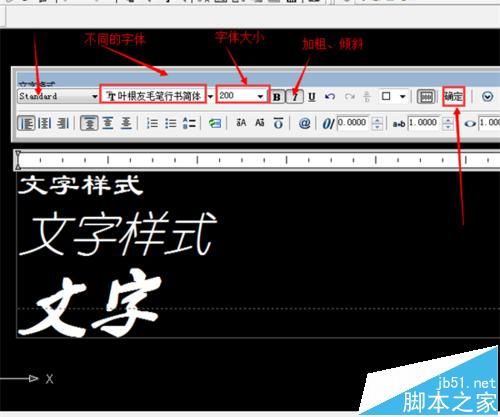Select Bottom vertical justification
500x417 pixels.
126,123
